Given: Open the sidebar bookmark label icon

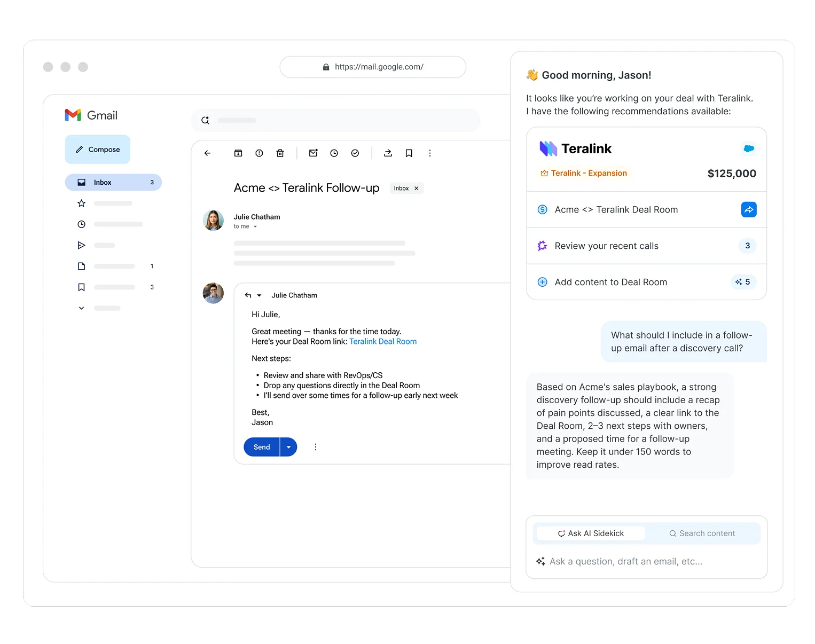Looking at the screenshot, I should click(x=81, y=287).
